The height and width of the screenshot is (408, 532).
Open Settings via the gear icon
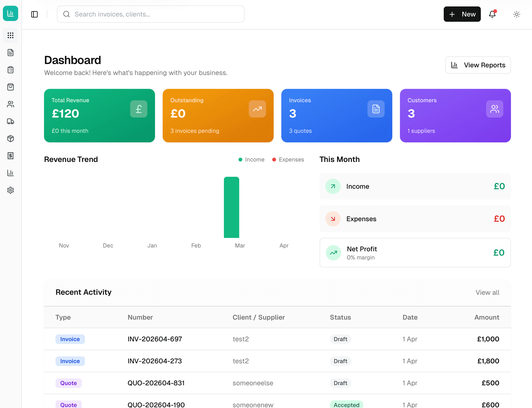10,190
